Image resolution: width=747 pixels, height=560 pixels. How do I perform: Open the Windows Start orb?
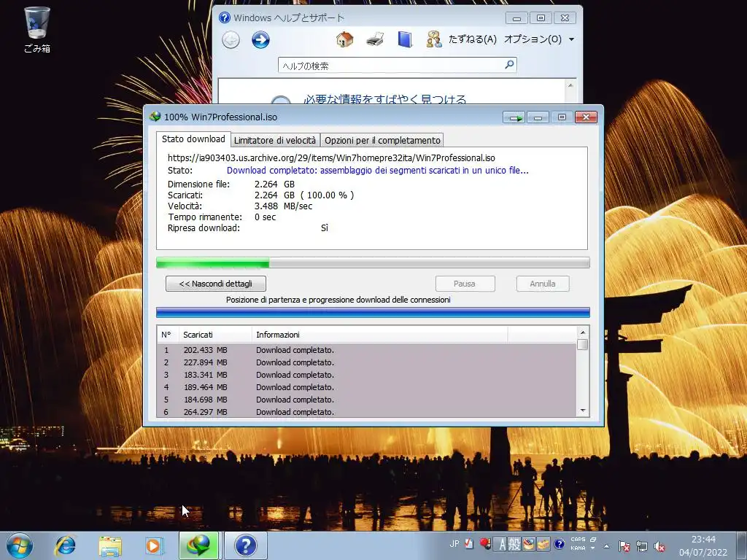coord(20,545)
